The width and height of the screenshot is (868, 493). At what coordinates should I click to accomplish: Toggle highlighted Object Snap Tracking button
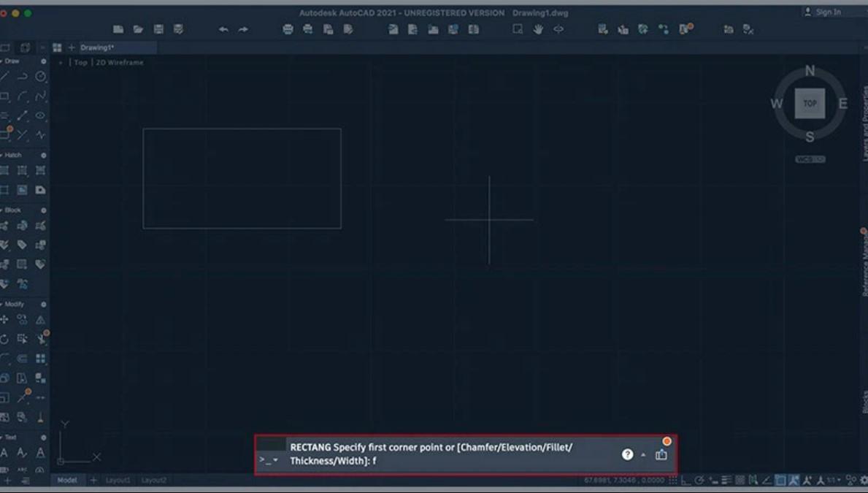tap(794, 481)
